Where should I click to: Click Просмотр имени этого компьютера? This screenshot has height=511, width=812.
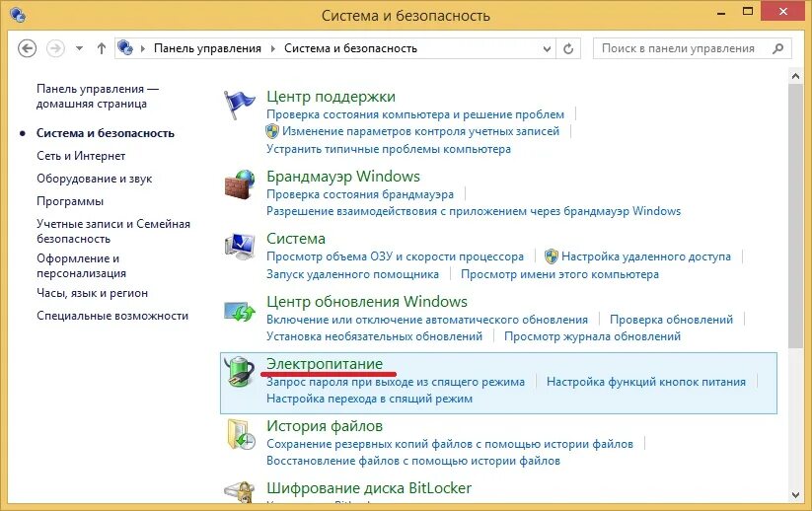coord(559,274)
